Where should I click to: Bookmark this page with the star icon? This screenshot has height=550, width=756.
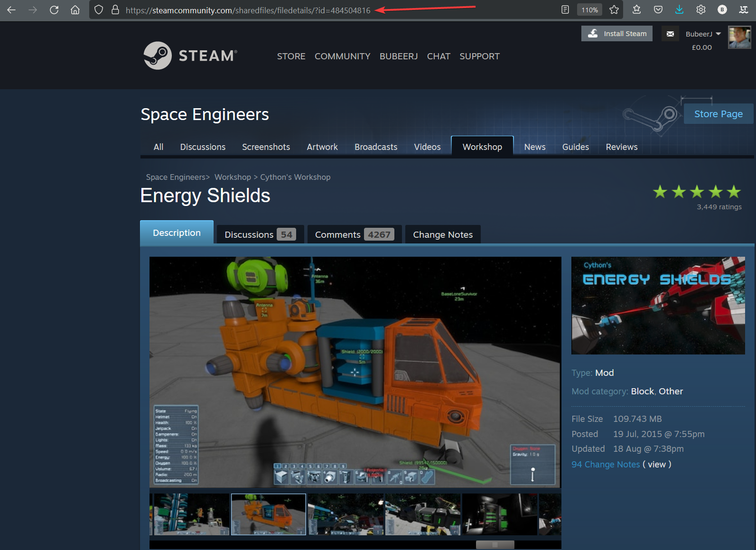click(x=614, y=10)
